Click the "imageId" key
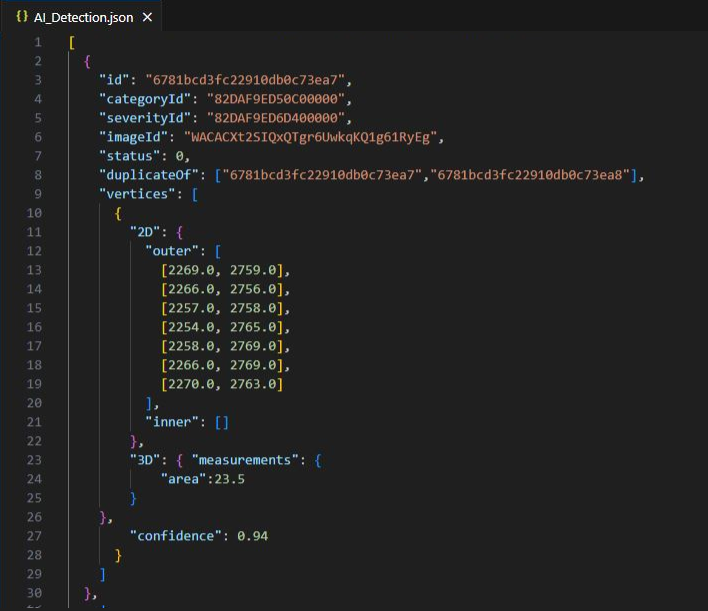The height and width of the screenshot is (611, 708). pyautogui.click(x=134, y=137)
